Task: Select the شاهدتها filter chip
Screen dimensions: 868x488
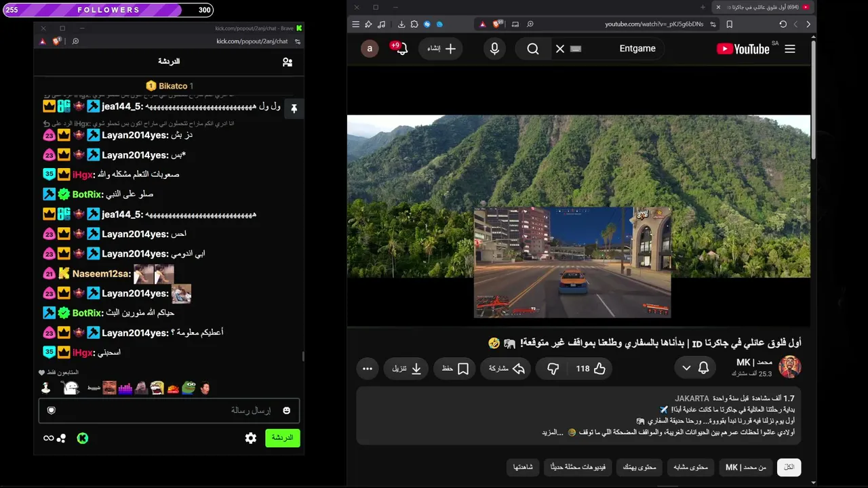Action: click(523, 468)
